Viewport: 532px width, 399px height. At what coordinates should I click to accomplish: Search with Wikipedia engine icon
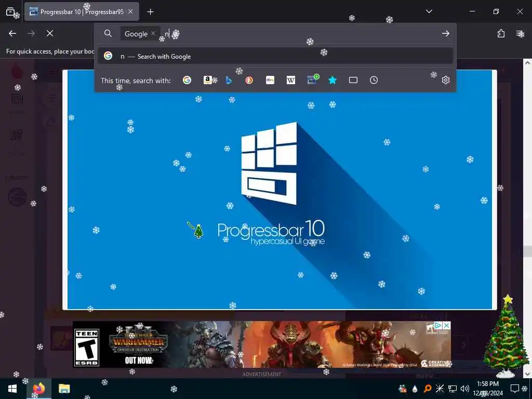[x=291, y=80]
